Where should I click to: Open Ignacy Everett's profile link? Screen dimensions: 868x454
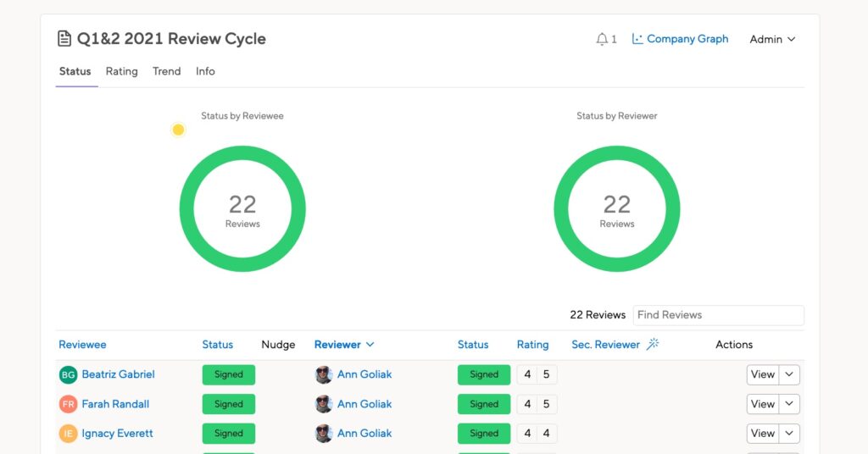tap(117, 434)
